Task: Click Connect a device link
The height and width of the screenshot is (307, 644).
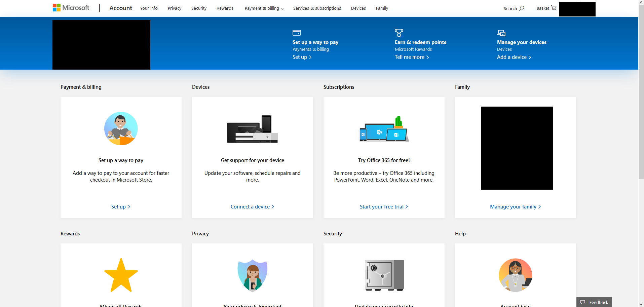Action: coord(253,207)
